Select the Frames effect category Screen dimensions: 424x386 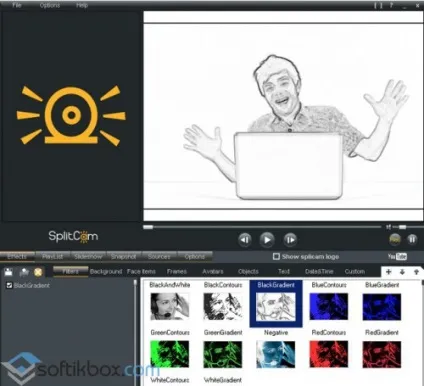tap(177, 272)
